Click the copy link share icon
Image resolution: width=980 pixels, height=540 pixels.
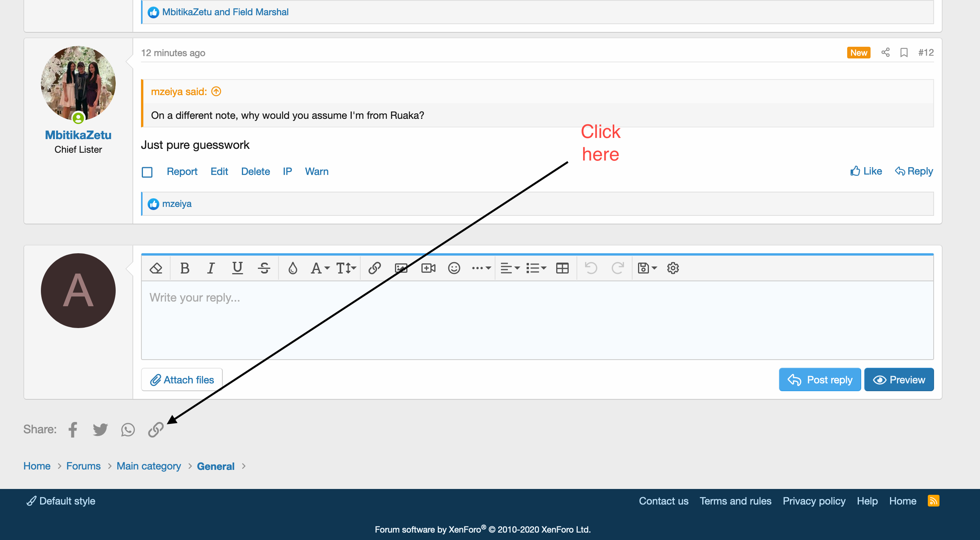(156, 430)
